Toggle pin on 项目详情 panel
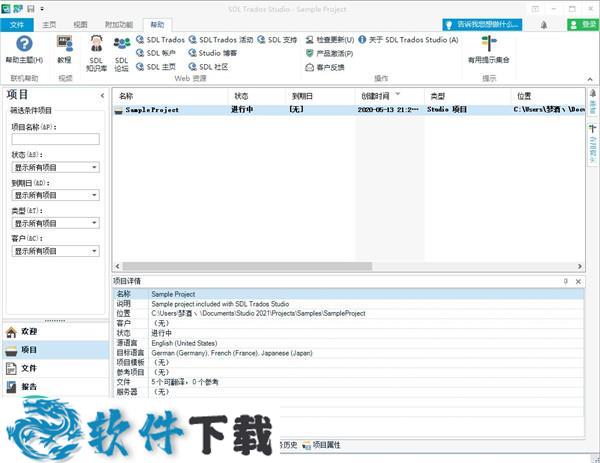This screenshot has width=600, height=463. (x=566, y=282)
